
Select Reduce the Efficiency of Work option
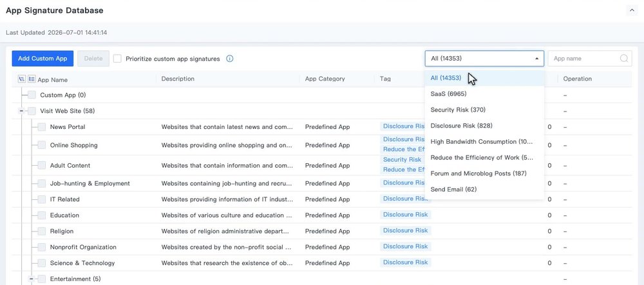[x=484, y=157]
